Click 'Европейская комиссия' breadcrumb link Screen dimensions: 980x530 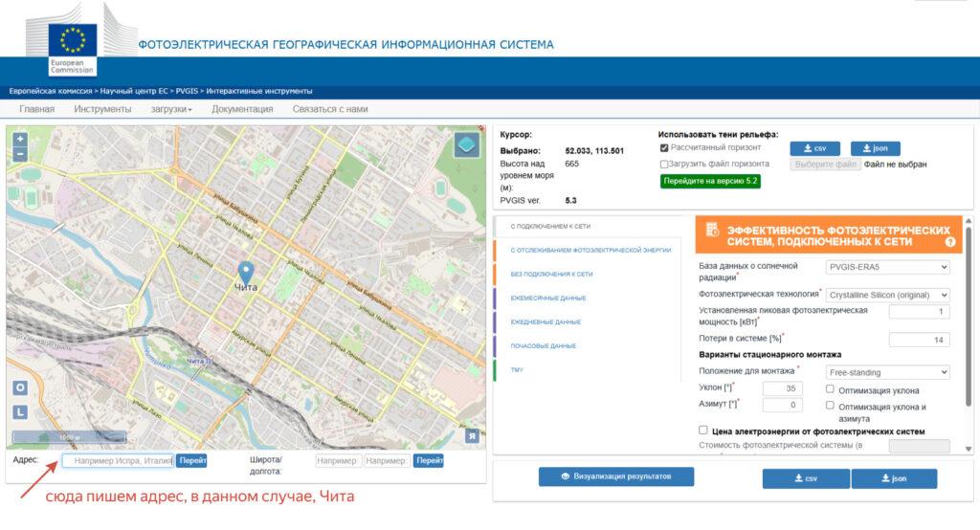[x=50, y=91]
